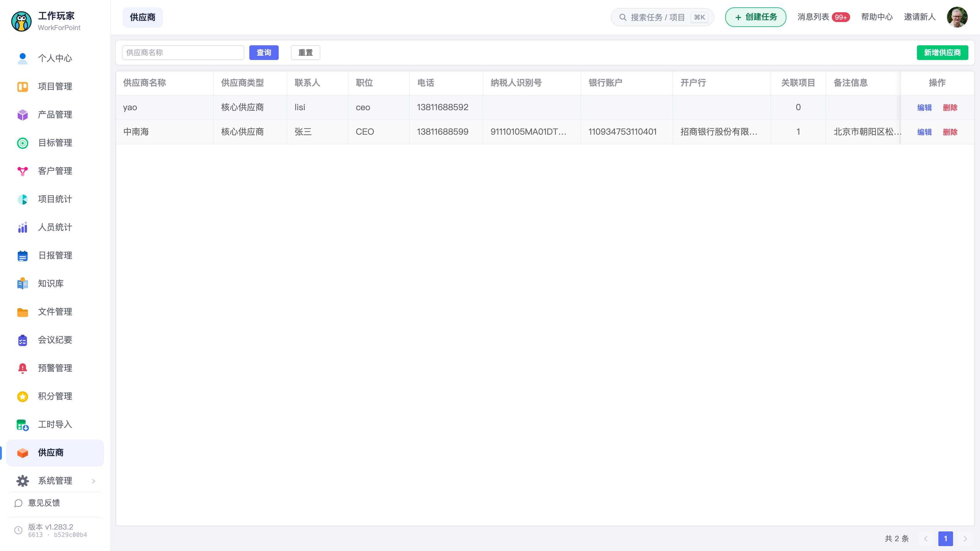
Task: Open the 预警管理 bell icon
Action: [22, 368]
